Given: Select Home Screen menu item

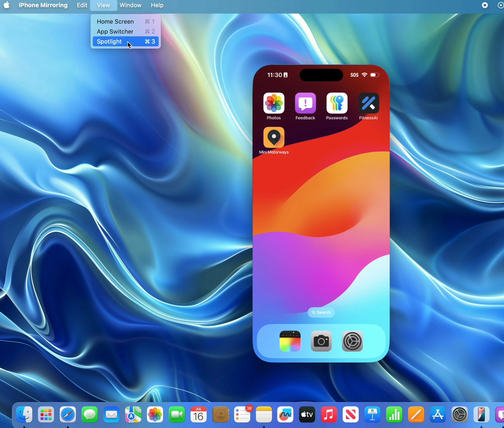Looking at the screenshot, I should click(x=126, y=22).
